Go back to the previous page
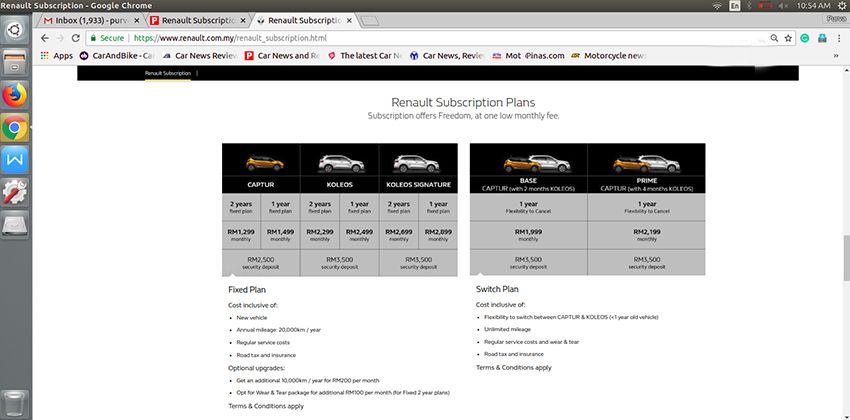Screen dimensions: 850x420 (x=45, y=38)
